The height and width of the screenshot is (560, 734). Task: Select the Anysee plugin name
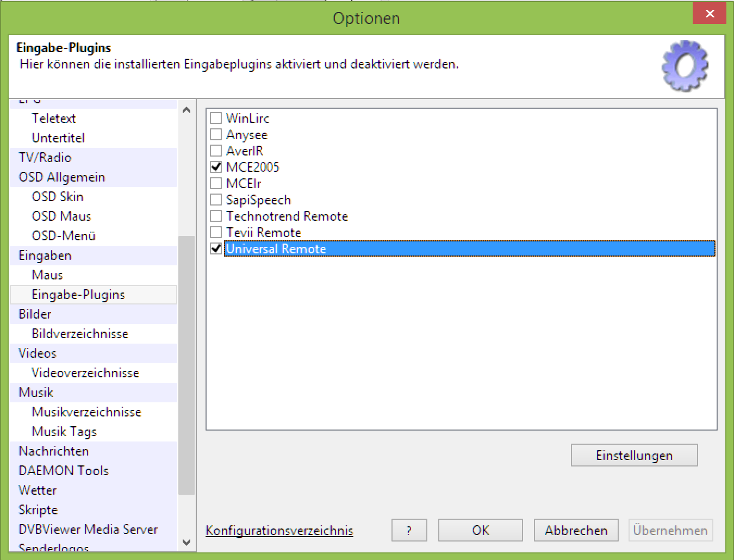click(x=247, y=135)
